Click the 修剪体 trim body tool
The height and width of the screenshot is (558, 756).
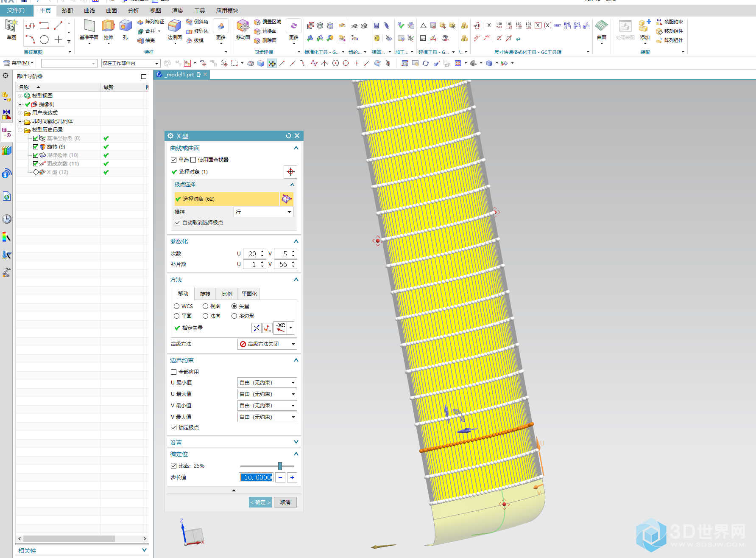click(x=197, y=31)
